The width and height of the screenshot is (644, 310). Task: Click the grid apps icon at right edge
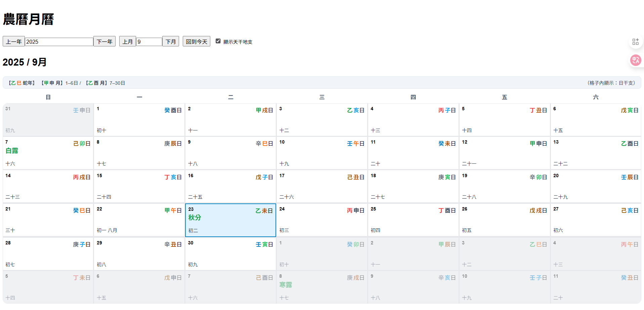click(635, 42)
